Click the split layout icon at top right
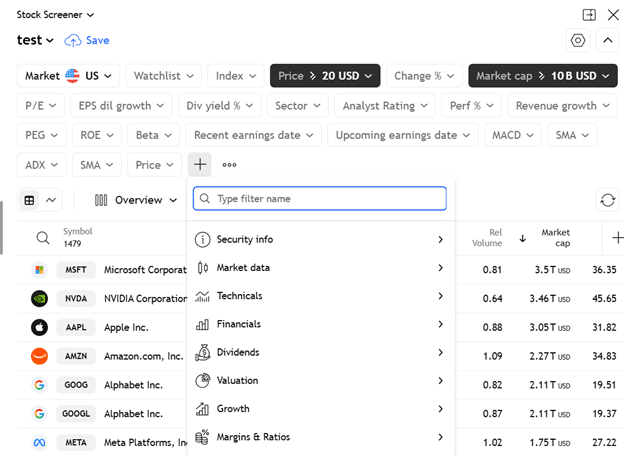Image resolution: width=624 pixels, height=455 pixels. [589, 15]
